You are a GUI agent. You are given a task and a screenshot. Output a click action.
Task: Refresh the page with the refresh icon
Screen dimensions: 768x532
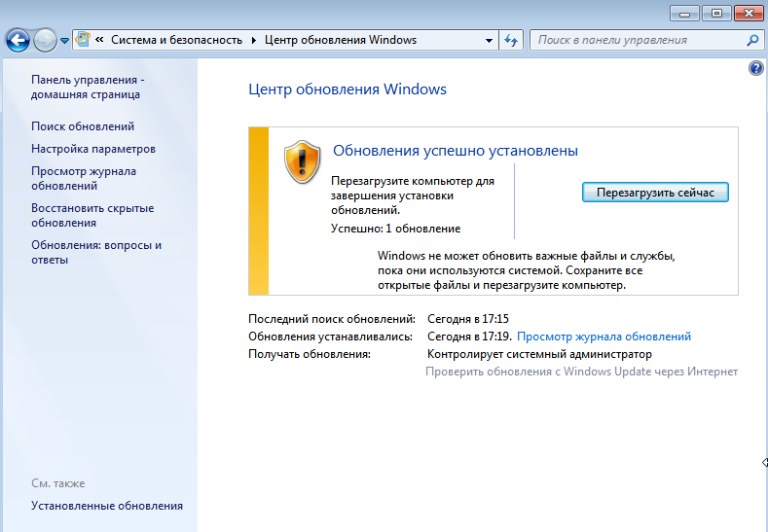pos(511,40)
